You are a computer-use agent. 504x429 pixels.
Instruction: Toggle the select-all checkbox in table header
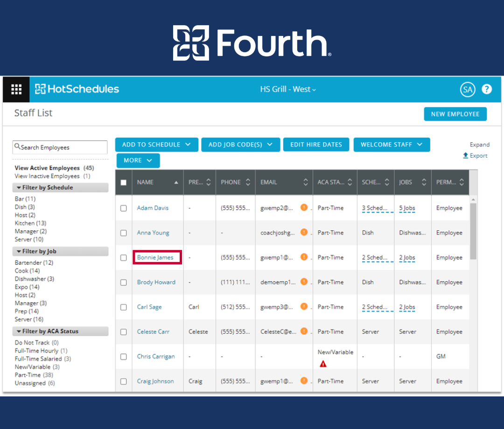pyautogui.click(x=123, y=182)
